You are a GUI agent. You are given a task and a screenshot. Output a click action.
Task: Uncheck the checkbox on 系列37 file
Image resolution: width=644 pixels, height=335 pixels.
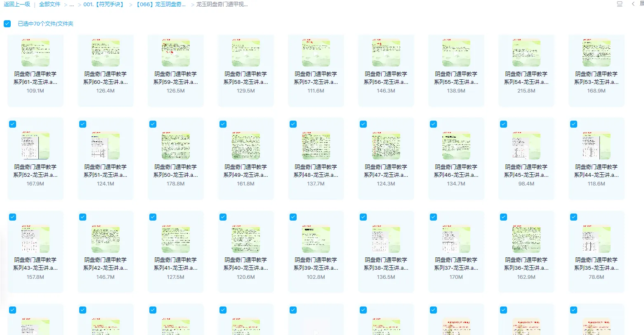[433, 217]
